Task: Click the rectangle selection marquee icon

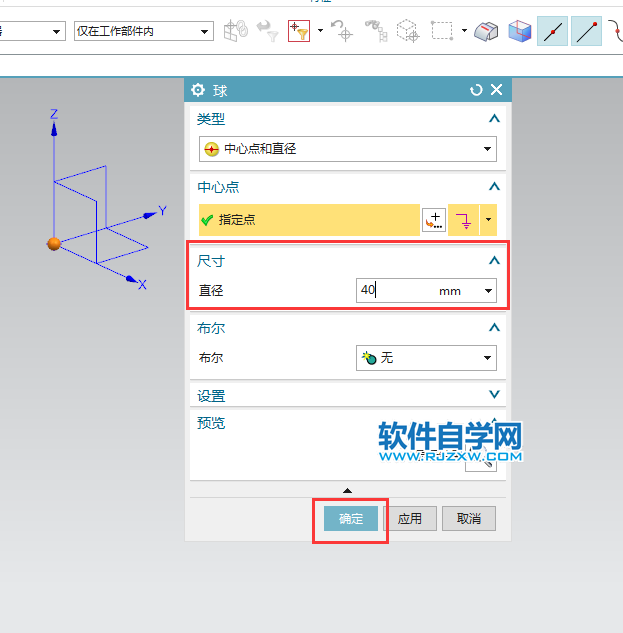Action: [441, 31]
